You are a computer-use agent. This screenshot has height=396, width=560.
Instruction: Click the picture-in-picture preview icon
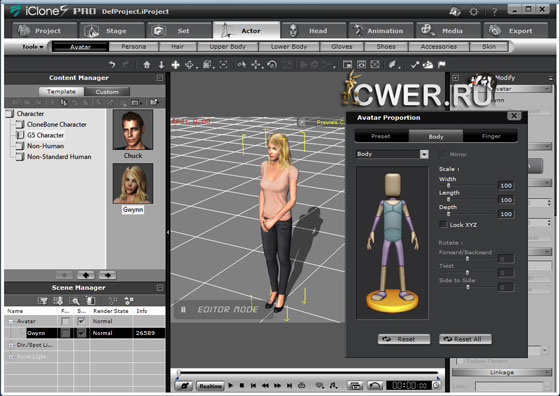(347, 65)
